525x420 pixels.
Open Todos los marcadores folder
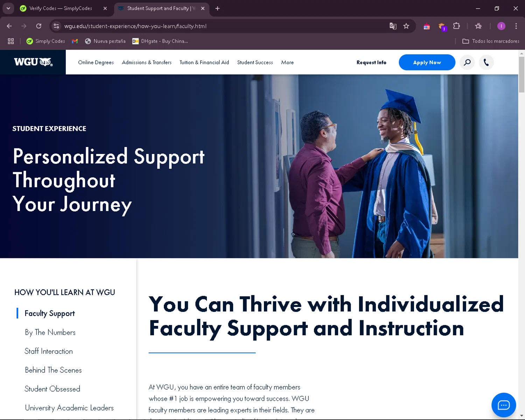pos(491,41)
